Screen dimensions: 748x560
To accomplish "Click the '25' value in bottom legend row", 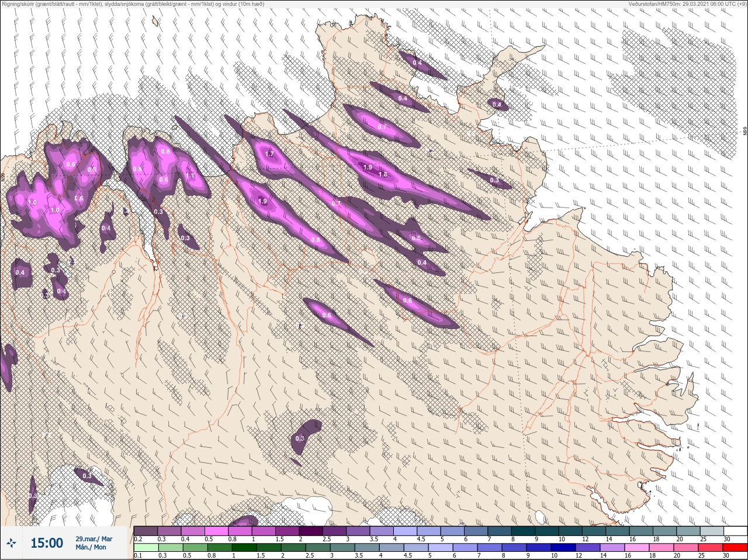I will [701, 555].
